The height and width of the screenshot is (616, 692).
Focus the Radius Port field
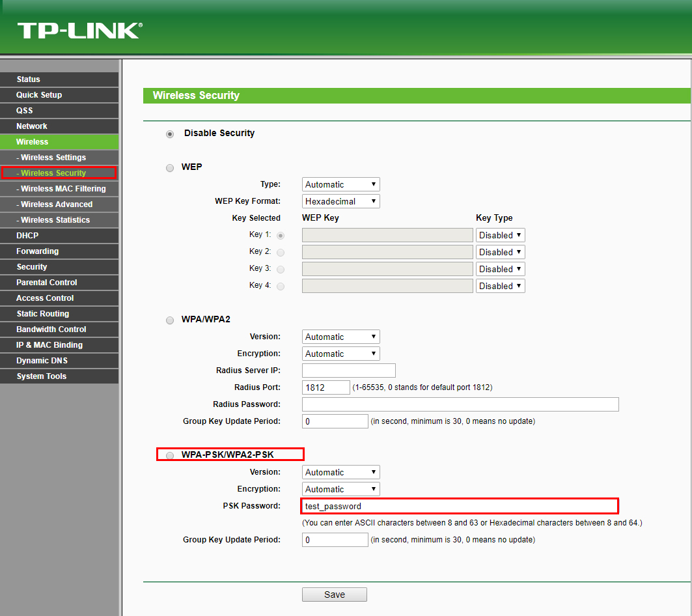point(325,387)
